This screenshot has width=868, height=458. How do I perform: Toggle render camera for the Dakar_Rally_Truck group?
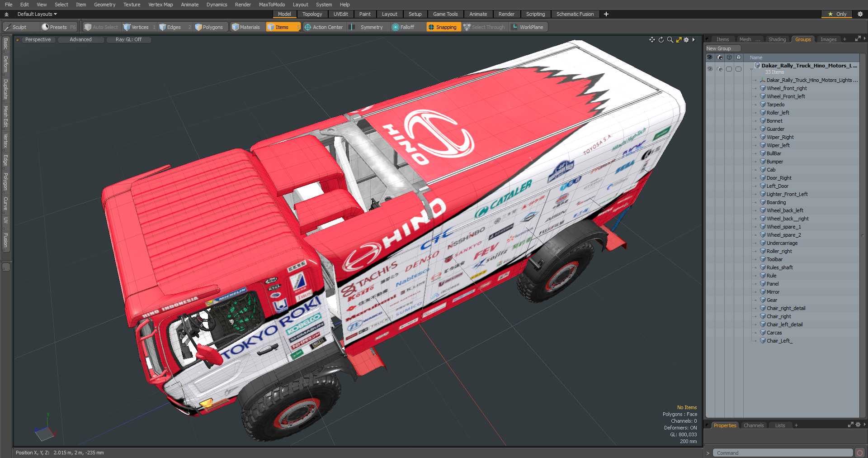pyautogui.click(x=720, y=69)
